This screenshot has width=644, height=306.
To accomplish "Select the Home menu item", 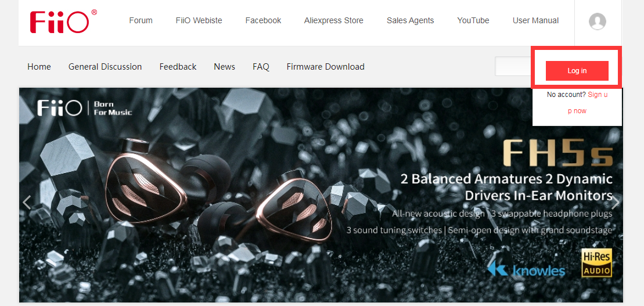I will coord(39,67).
